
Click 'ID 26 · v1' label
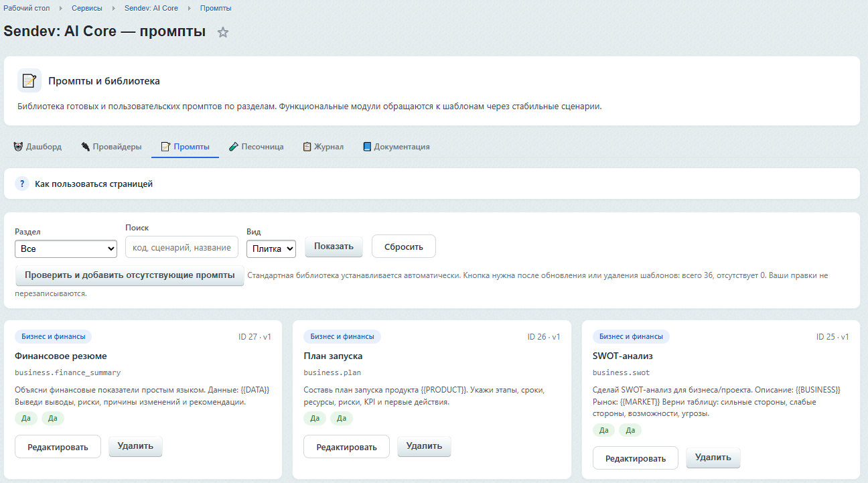tap(544, 336)
